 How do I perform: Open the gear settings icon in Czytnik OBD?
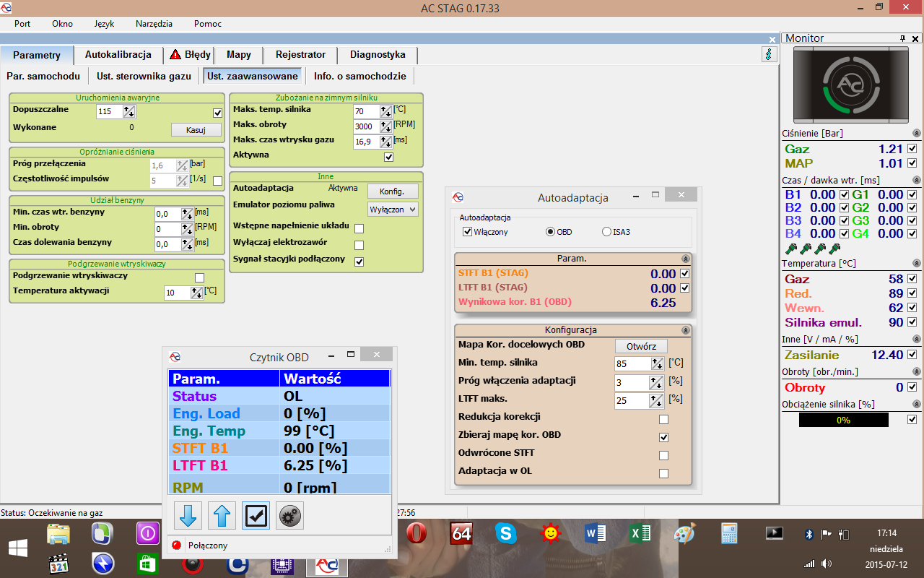point(290,515)
